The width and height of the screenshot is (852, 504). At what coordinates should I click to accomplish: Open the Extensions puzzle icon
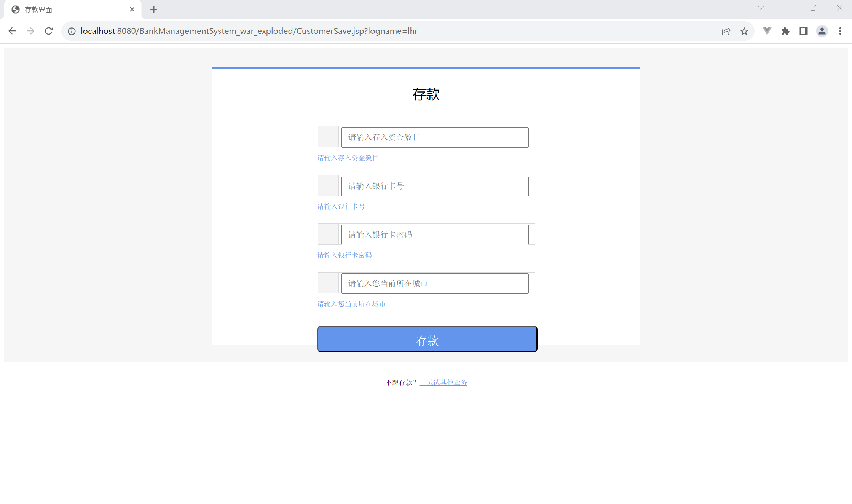[x=785, y=31]
